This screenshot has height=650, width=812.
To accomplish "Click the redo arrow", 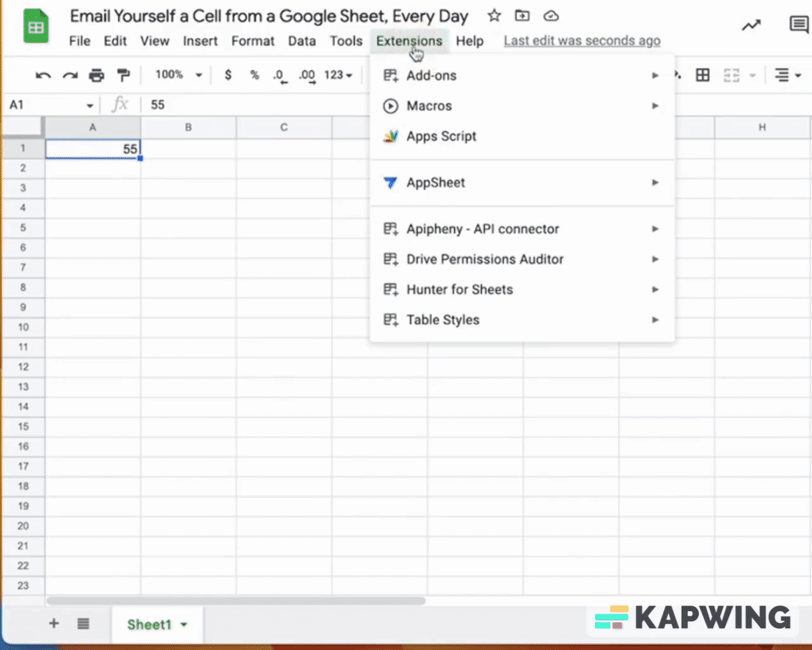I will pos(70,76).
